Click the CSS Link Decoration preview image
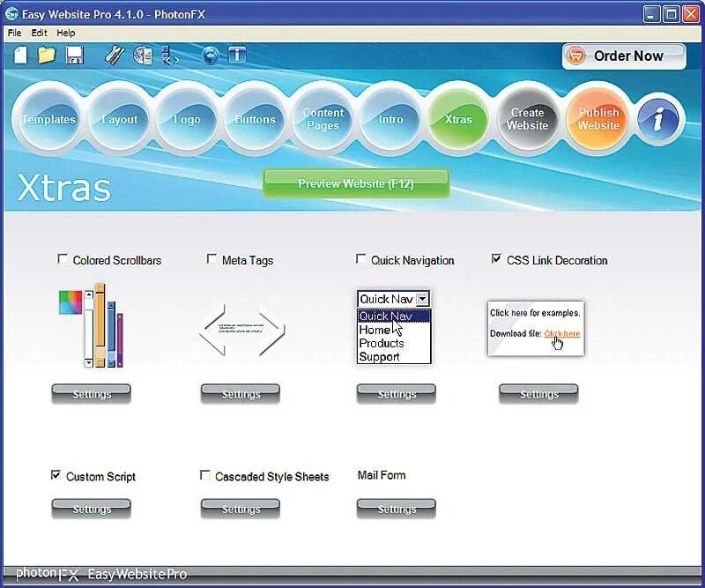Image resolution: width=705 pixels, height=588 pixels. pyautogui.click(x=536, y=328)
